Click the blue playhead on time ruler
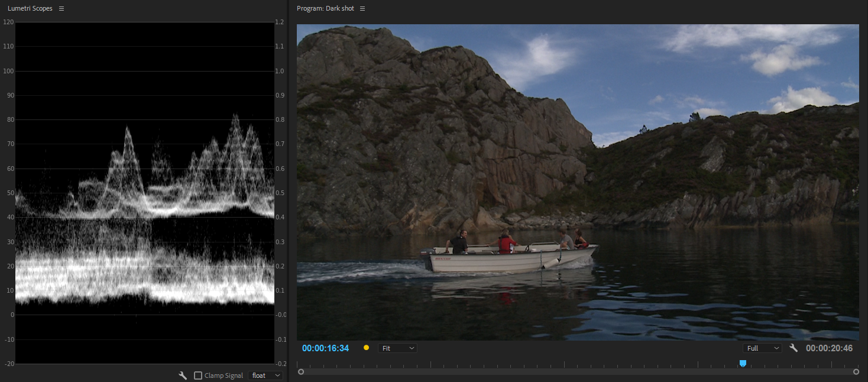Screen dimensions: 868x382 coord(743,363)
